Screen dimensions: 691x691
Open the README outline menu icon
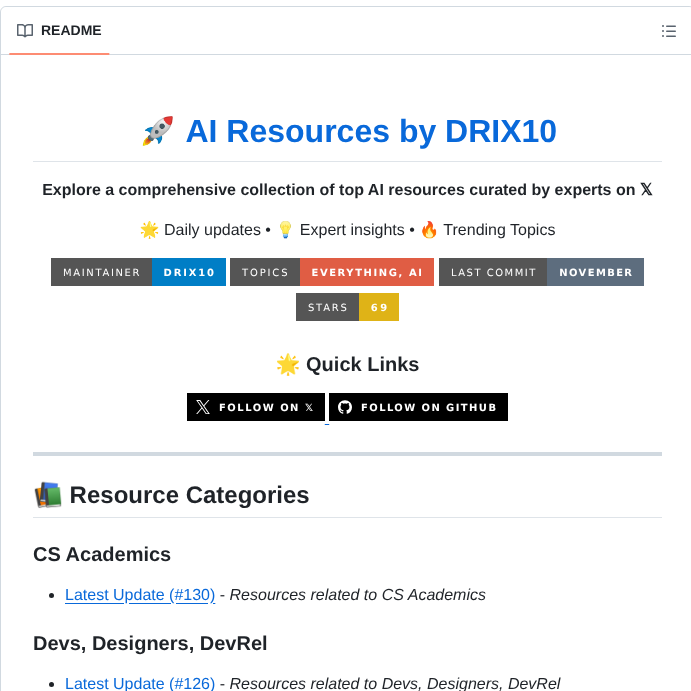(x=669, y=31)
